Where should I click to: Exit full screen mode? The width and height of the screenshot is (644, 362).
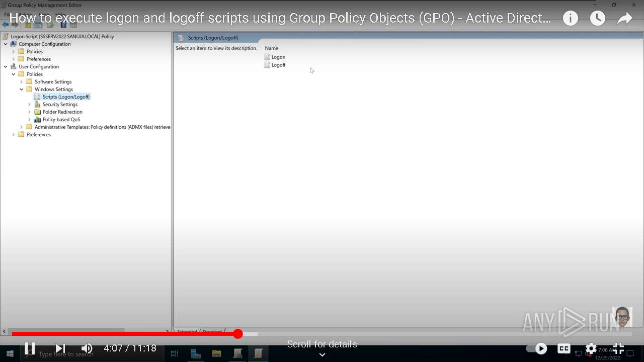coord(618,348)
